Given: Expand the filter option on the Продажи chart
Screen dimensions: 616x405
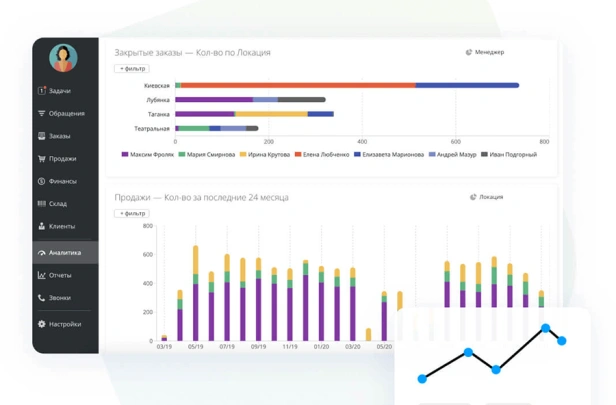Looking at the screenshot, I should (131, 213).
